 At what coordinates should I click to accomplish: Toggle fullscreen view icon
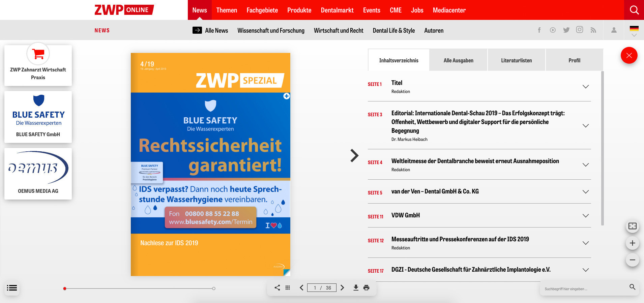(x=633, y=226)
